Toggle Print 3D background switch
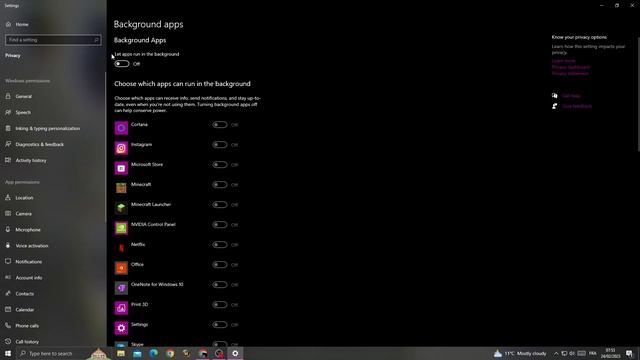 click(x=220, y=304)
